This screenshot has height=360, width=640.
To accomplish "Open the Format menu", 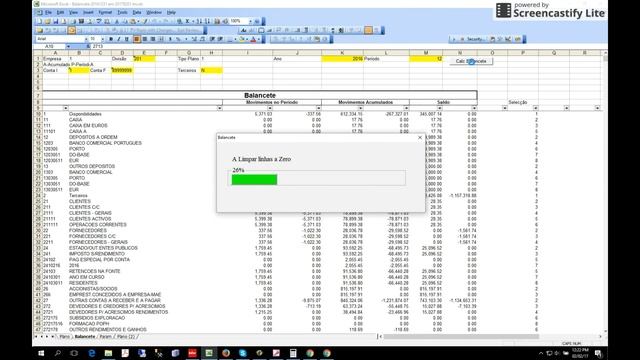I will click(105, 13).
